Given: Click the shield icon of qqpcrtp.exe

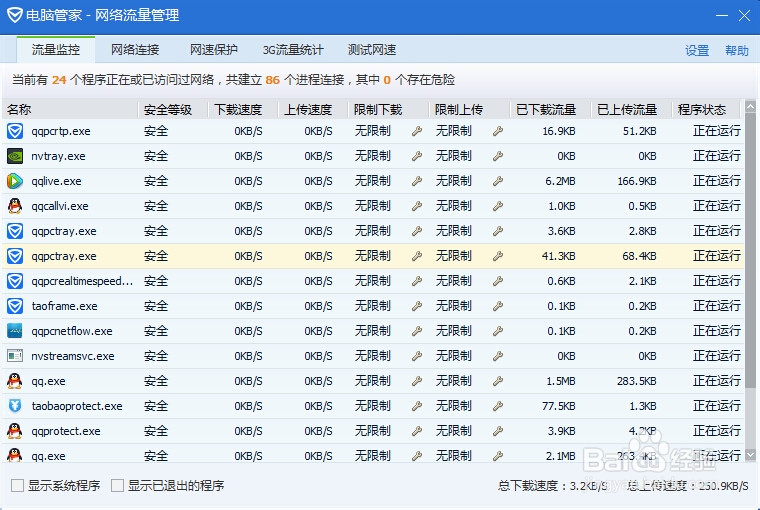Looking at the screenshot, I should click(15, 131).
